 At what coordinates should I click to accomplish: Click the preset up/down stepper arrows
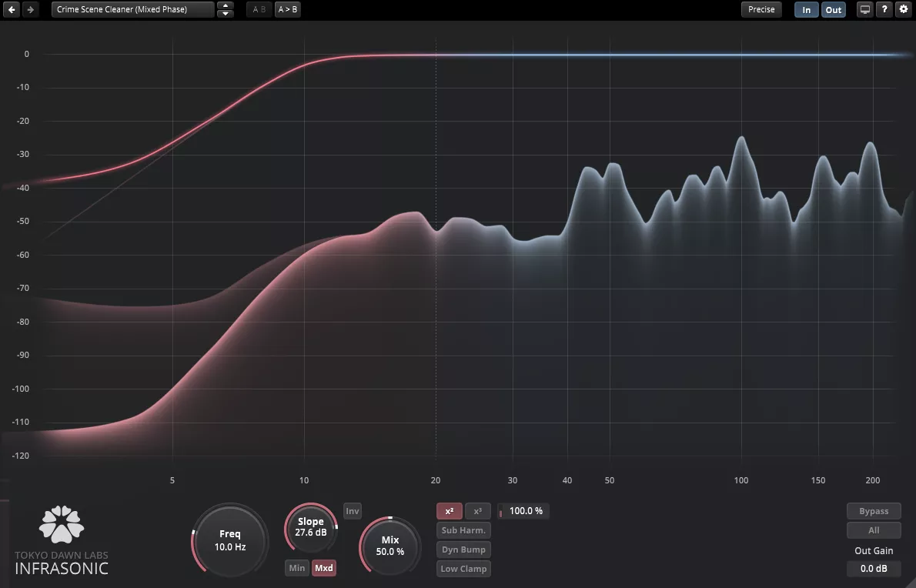tap(226, 9)
